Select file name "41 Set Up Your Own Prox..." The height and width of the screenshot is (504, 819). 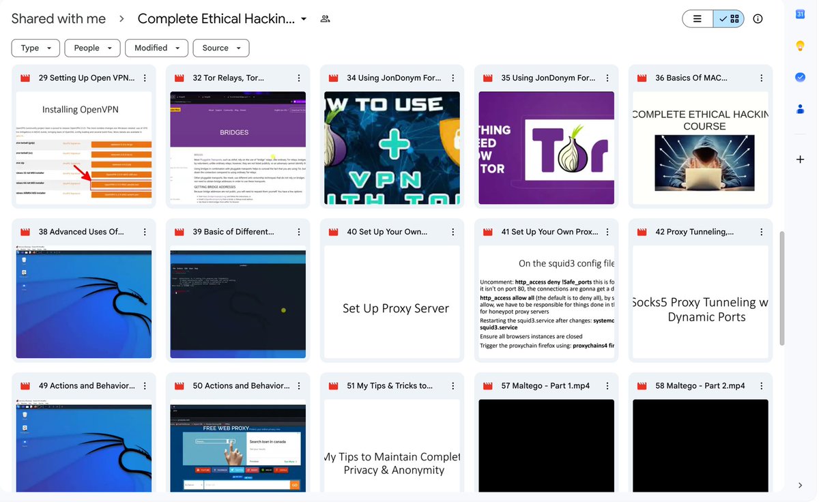point(549,232)
